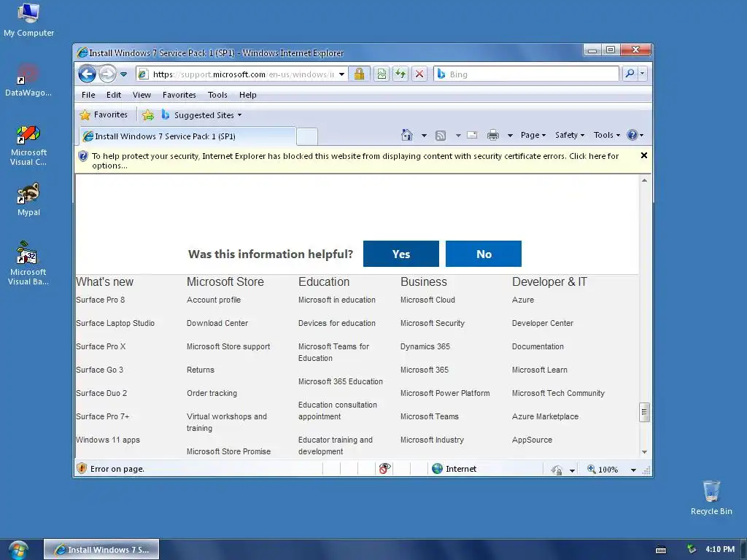
Task: Open the Help menu
Action: 248,95
